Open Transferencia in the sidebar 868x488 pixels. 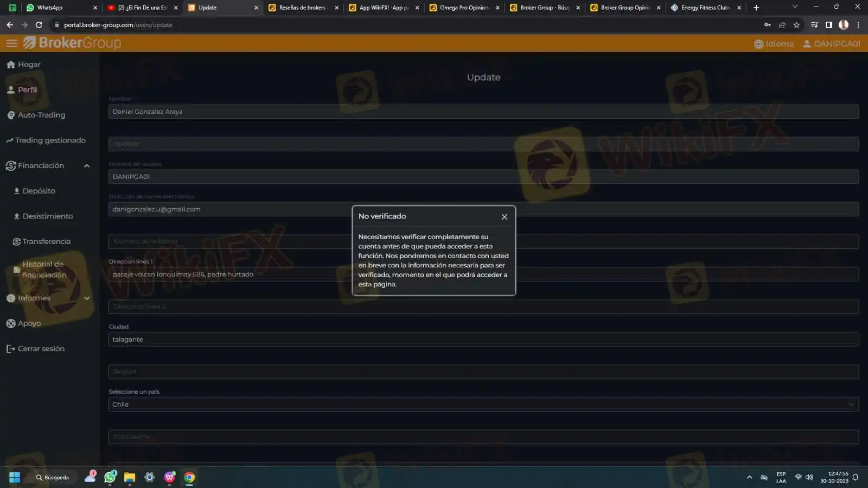(42, 242)
